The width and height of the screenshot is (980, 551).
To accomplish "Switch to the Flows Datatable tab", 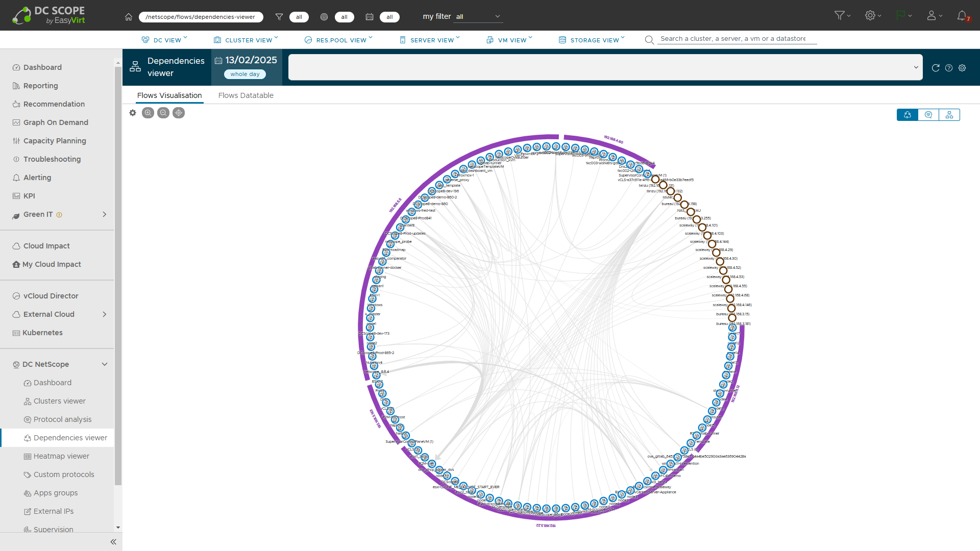I will [x=246, y=95].
